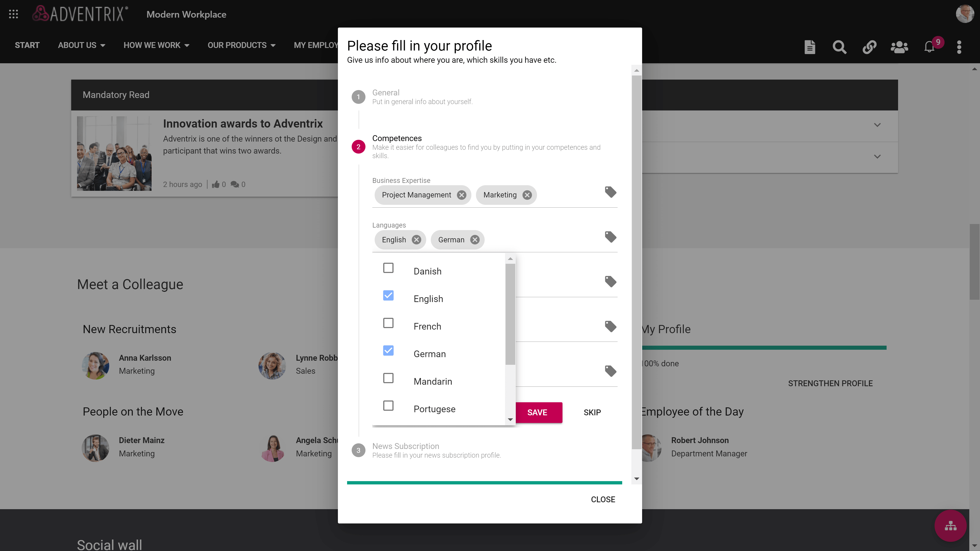
Task: Click the My Profile progress bar
Action: [x=764, y=347]
